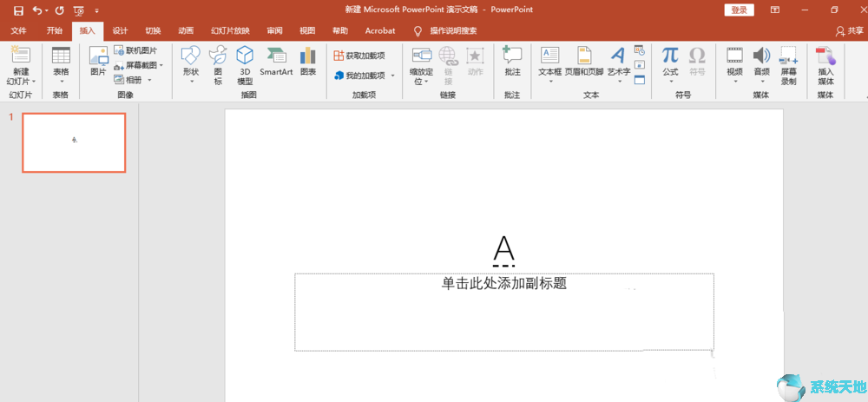Select slide 1 thumbnail in the slide panel

click(74, 143)
